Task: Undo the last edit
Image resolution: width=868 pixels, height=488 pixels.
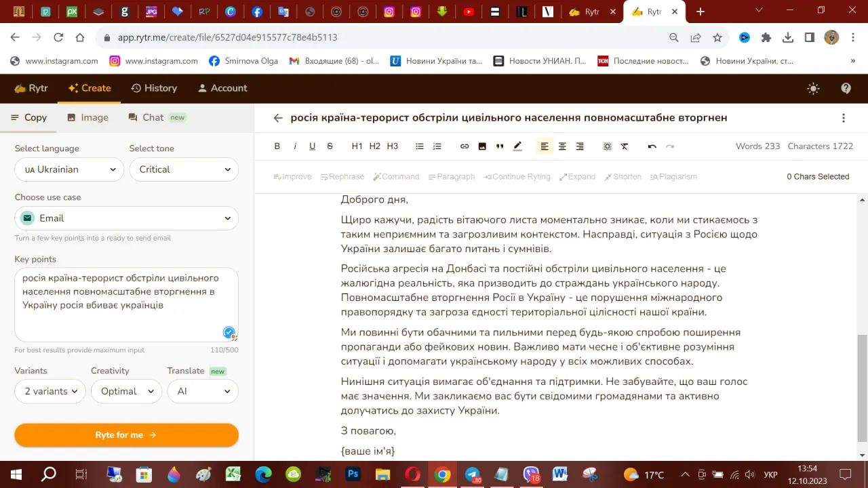Action: [652, 146]
